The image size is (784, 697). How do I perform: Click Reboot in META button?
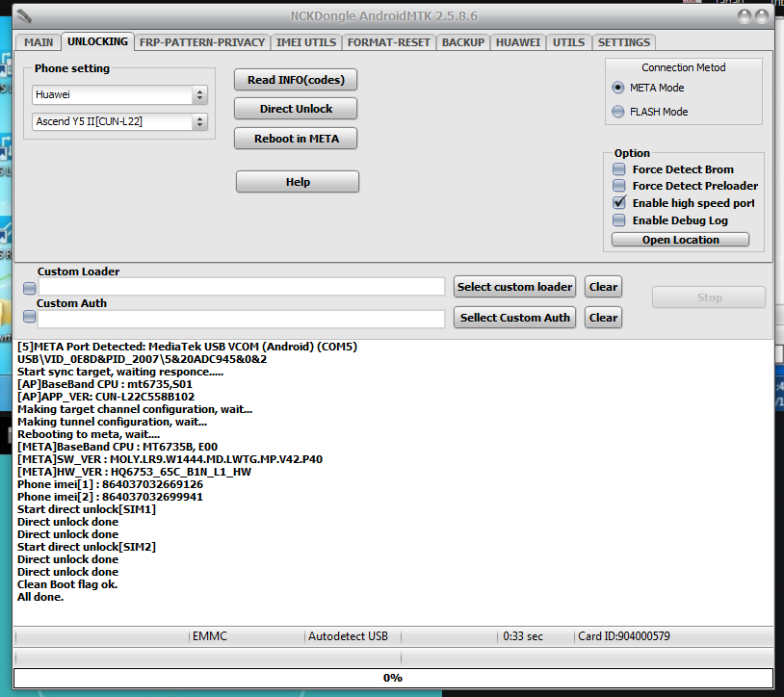296,139
